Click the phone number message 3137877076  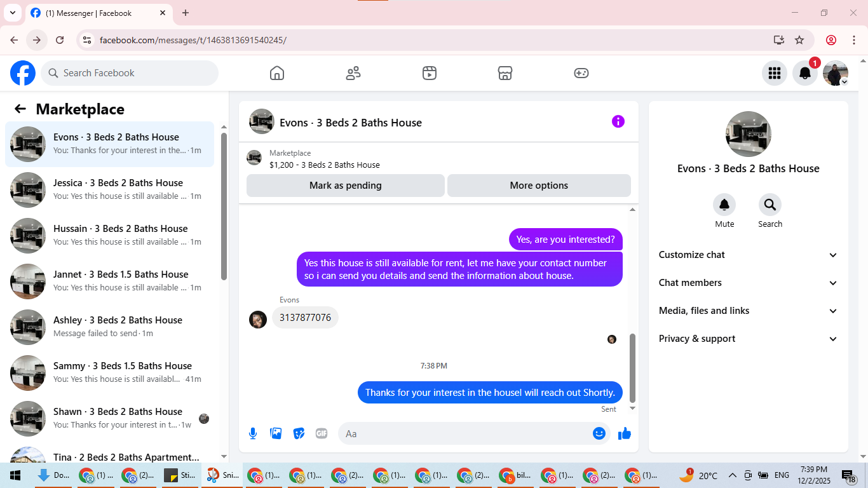[305, 318]
